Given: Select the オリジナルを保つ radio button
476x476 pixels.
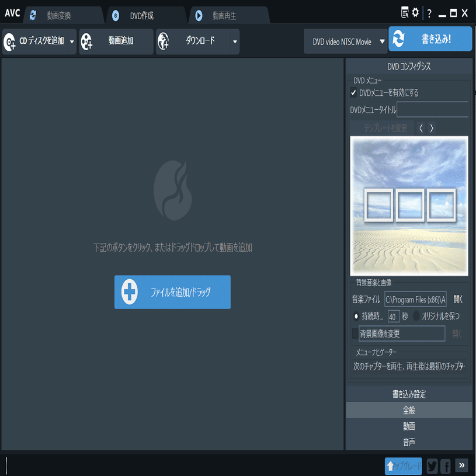Looking at the screenshot, I should click(x=416, y=316).
